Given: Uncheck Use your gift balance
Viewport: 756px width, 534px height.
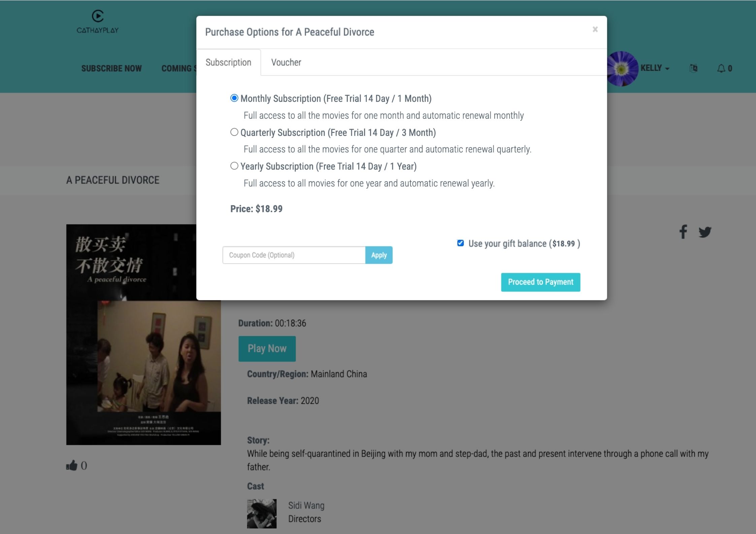Looking at the screenshot, I should tap(460, 243).
